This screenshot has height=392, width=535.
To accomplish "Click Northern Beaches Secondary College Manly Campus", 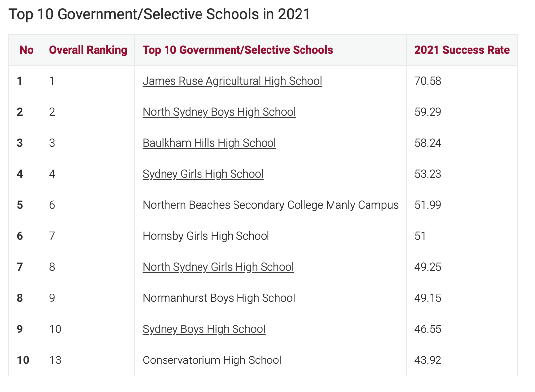I will tap(270, 205).
